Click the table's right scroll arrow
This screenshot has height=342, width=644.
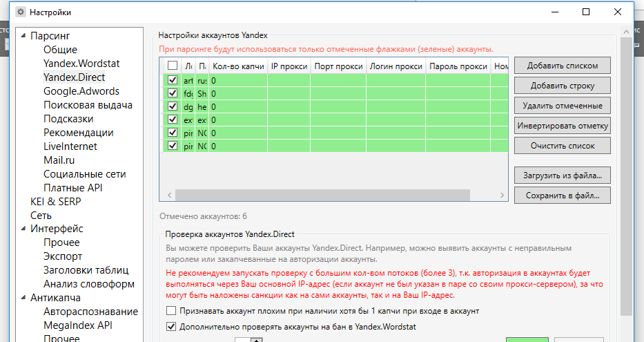502,196
